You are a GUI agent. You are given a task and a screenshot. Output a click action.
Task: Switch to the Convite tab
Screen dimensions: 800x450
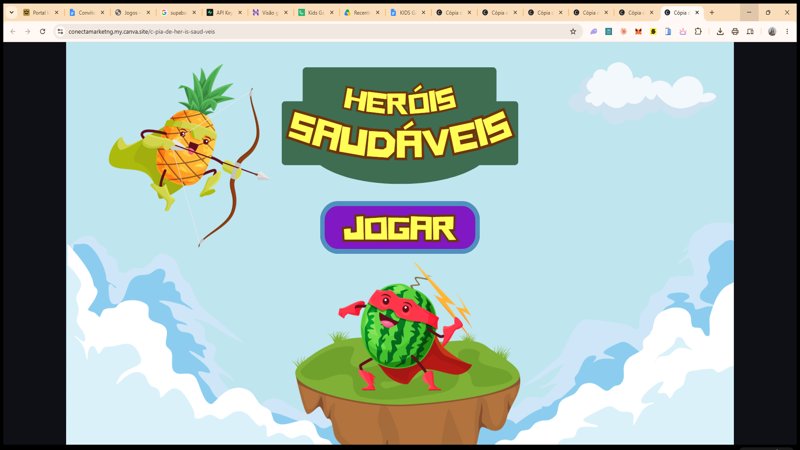click(87, 12)
